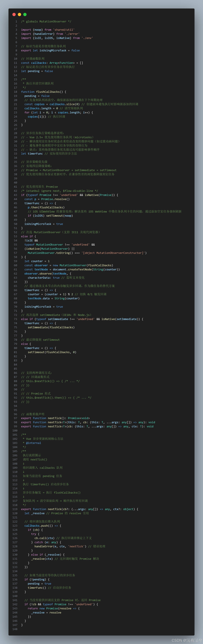
Task: Click 'textNode.data = String(counter)' line
Action: pyautogui.click(x=54, y=298)
